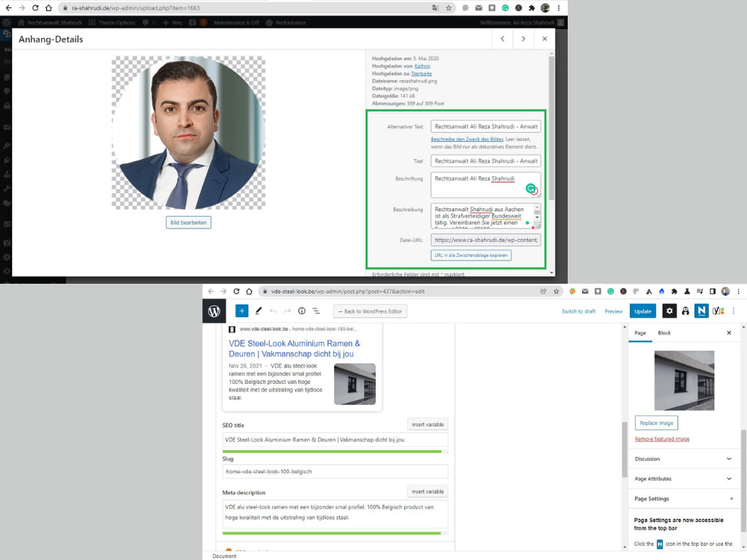
Task: Click the Meta description green progress bar
Action: pyautogui.click(x=335, y=533)
